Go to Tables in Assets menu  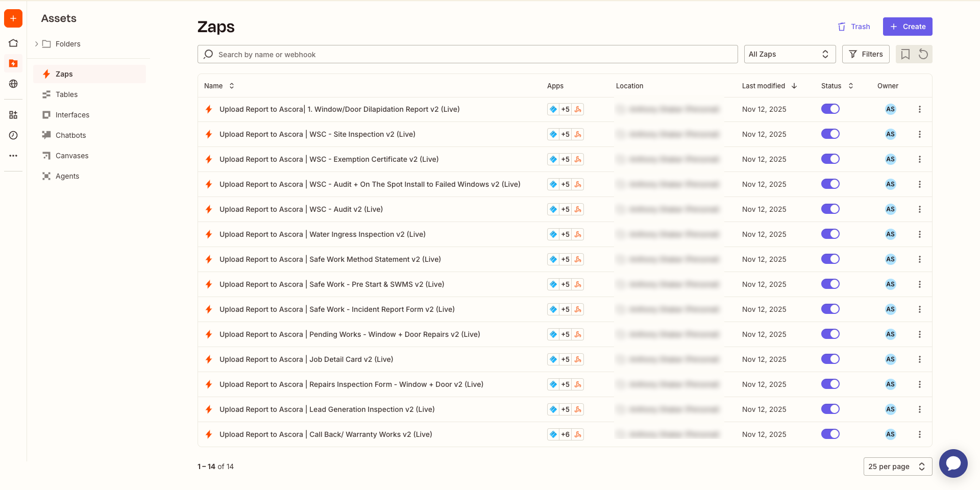pos(66,94)
